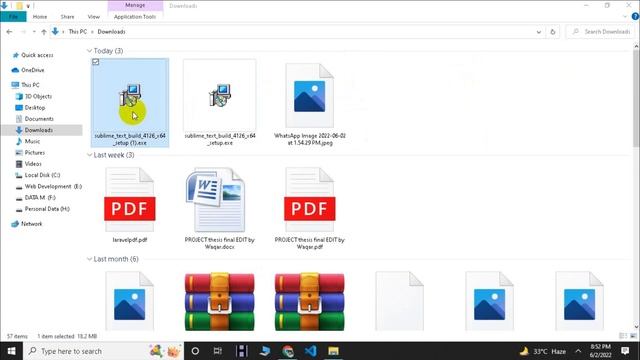Select the first WinRAR archive in Last month

pos(220,302)
